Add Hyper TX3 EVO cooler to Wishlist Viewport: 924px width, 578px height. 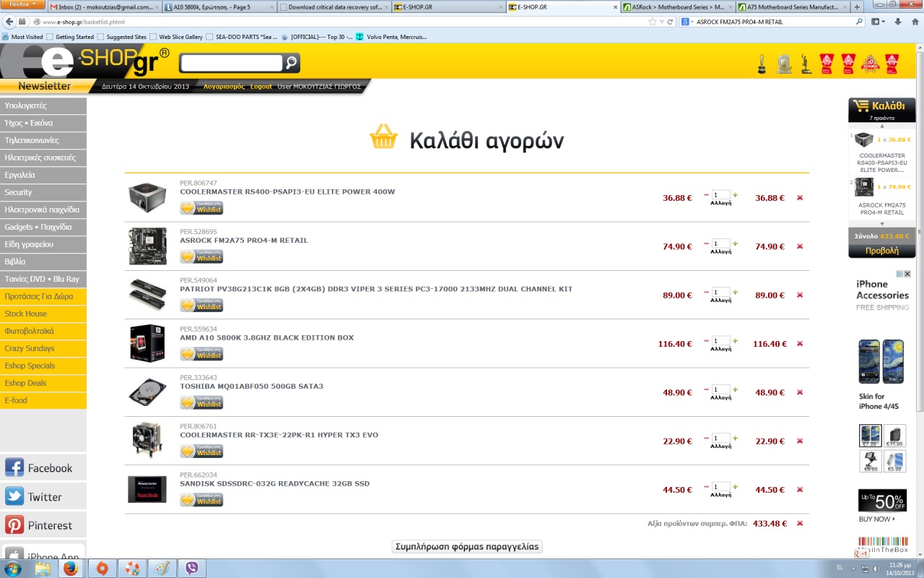pyautogui.click(x=201, y=451)
